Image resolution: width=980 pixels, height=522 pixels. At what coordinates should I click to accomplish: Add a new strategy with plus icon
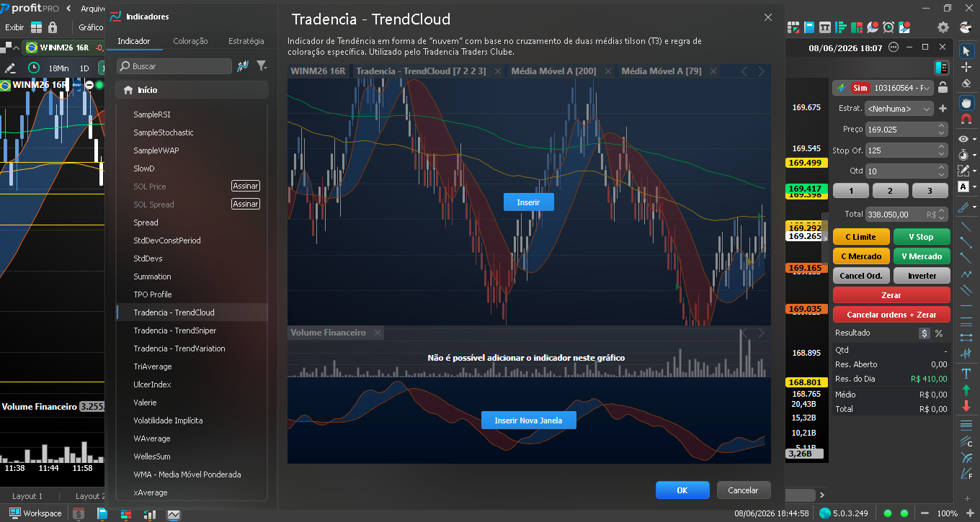tap(943, 109)
